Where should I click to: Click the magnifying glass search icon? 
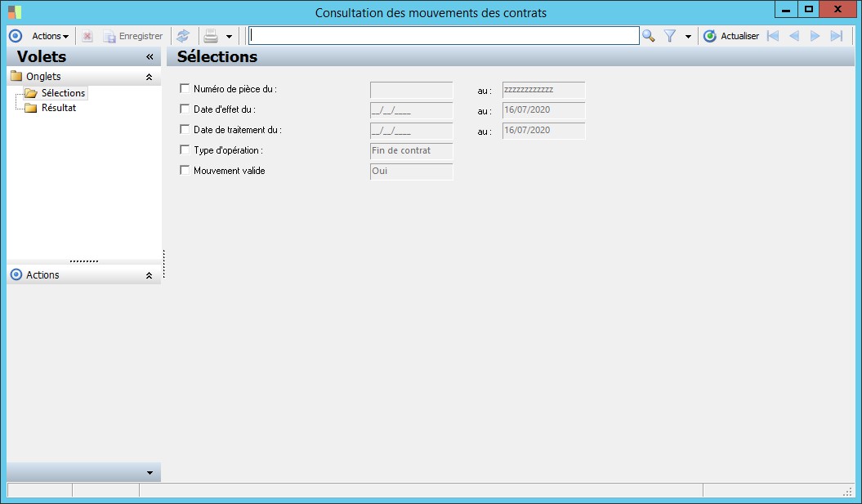pyautogui.click(x=649, y=36)
